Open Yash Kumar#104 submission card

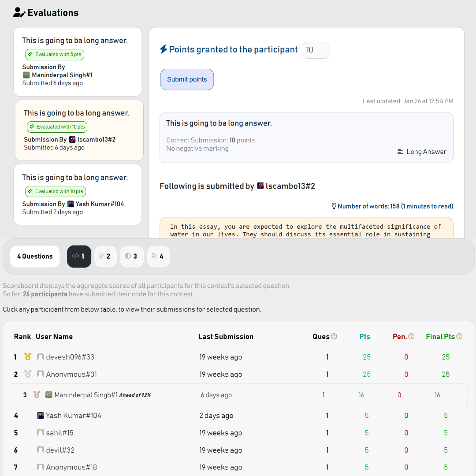click(78, 195)
